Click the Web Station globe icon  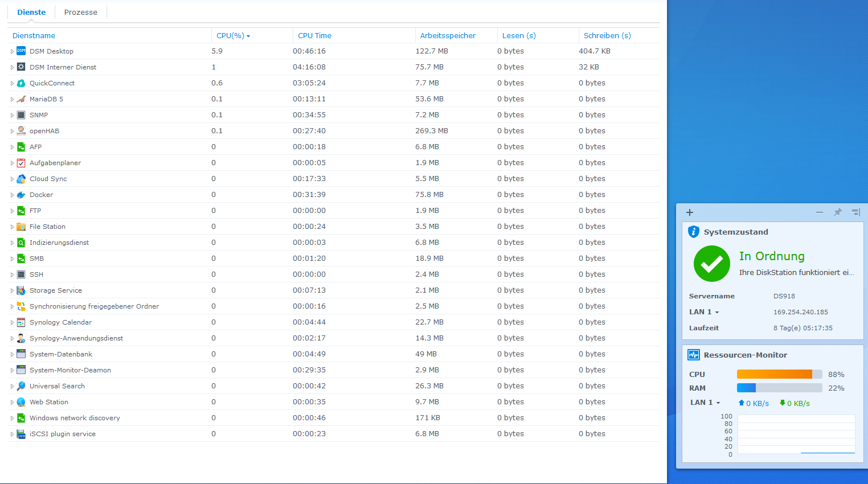click(21, 402)
